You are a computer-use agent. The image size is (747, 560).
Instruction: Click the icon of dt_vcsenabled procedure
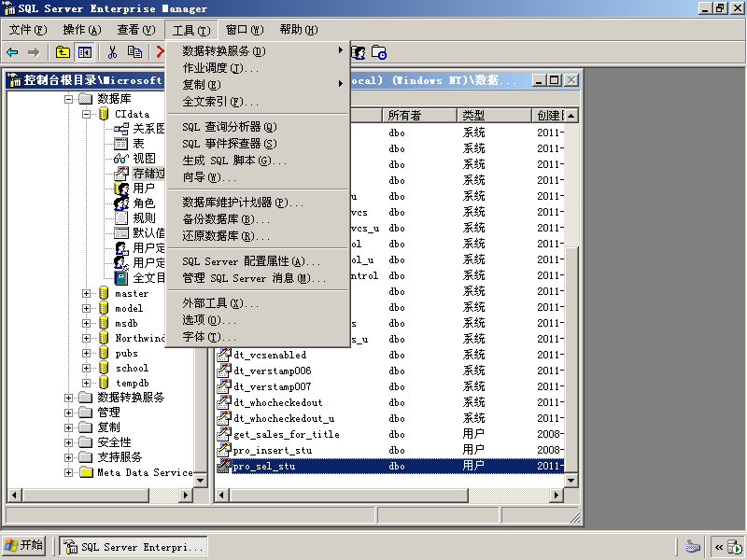tap(224, 355)
